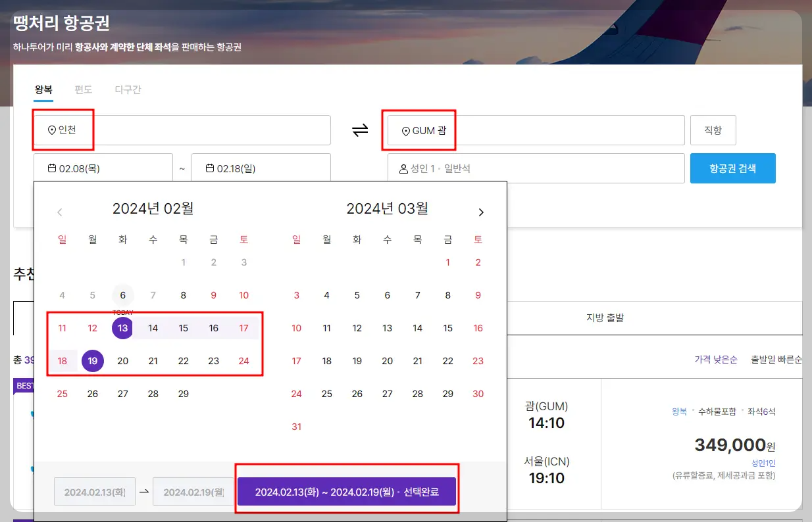812x522 pixels.
Task: Select February 20 in the calendar
Action: pos(122,360)
